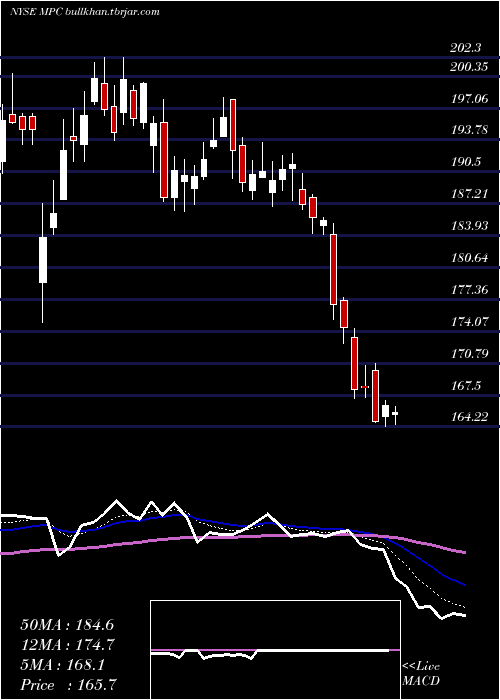Click the MACD histogram panel box
The image size is (500, 700).
[x=275, y=650]
